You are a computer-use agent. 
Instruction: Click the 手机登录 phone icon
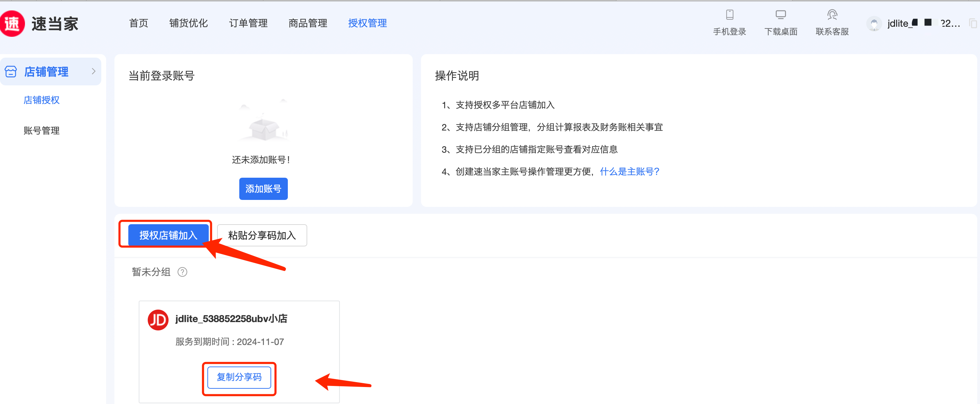[729, 15]
